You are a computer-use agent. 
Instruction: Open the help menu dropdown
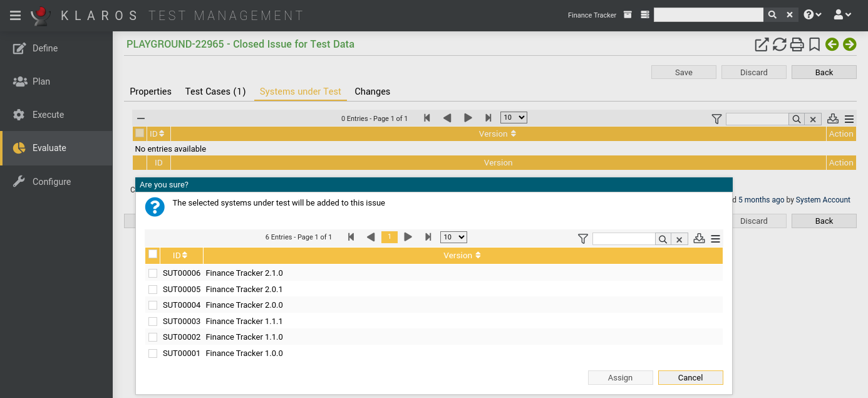pyautogui.click(x=812, y=14)
